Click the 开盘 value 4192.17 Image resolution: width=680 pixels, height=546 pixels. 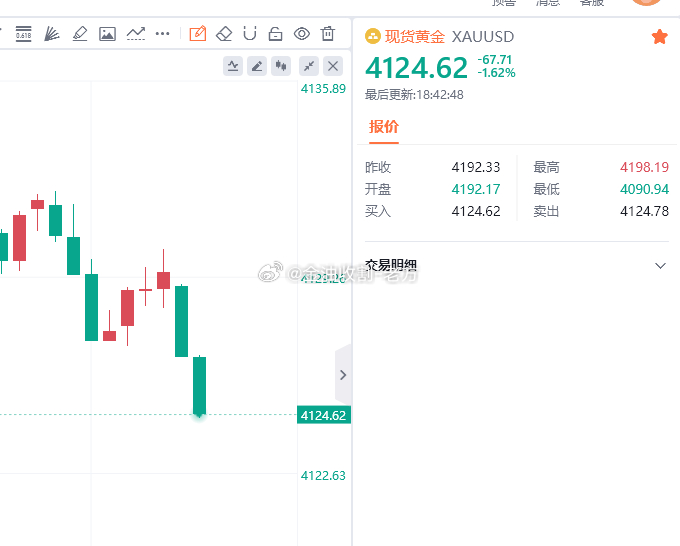pyautogui.click(x=476, y=189)
